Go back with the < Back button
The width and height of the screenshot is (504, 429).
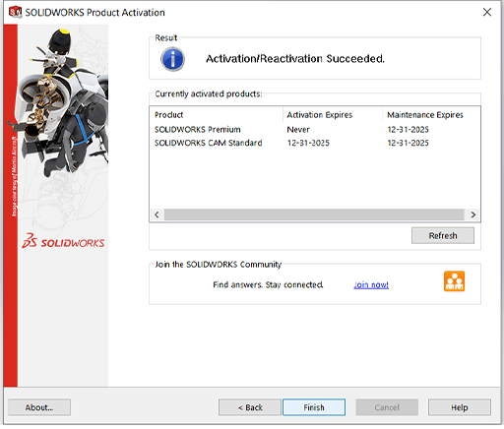(x=250, y=407)
